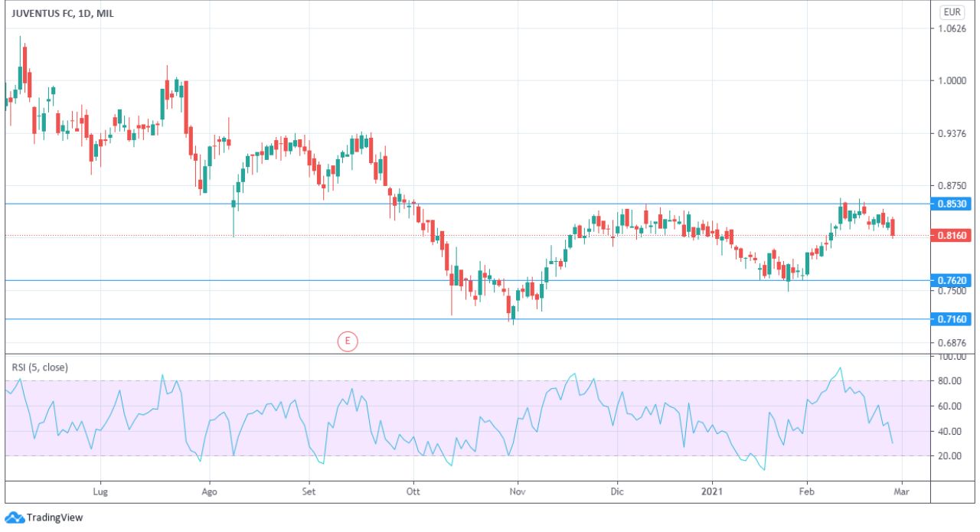This screenshot has height=532, width=980.
Task: Click the 100.00 RSI scale value
Action: coord(952,357)
